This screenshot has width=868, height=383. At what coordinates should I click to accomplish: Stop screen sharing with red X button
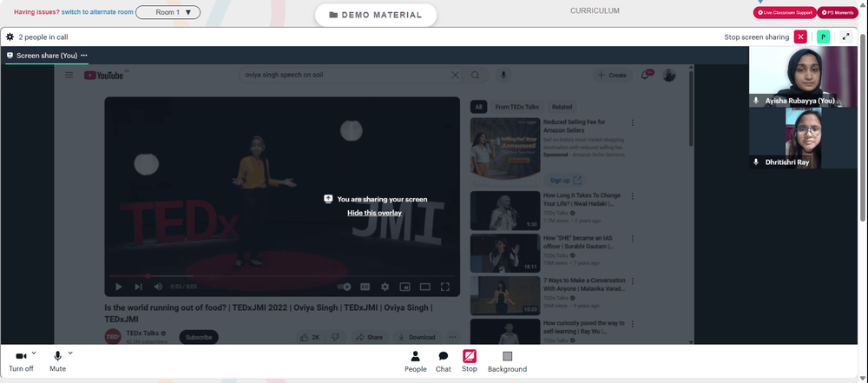[x=800, y=37]
